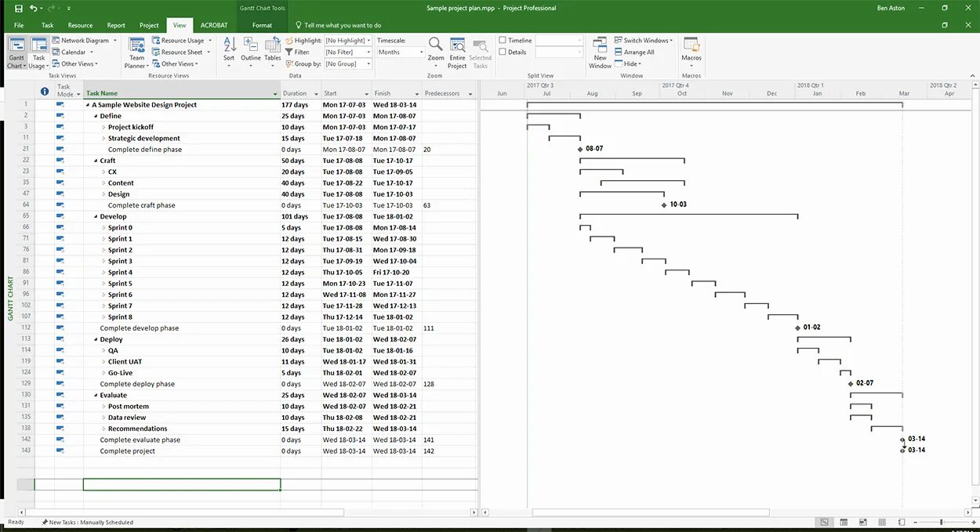Viewport: 980px width, 532px height.
Task: Click the Save icon in quick access toolbar
Action: [x=19, y=8]
